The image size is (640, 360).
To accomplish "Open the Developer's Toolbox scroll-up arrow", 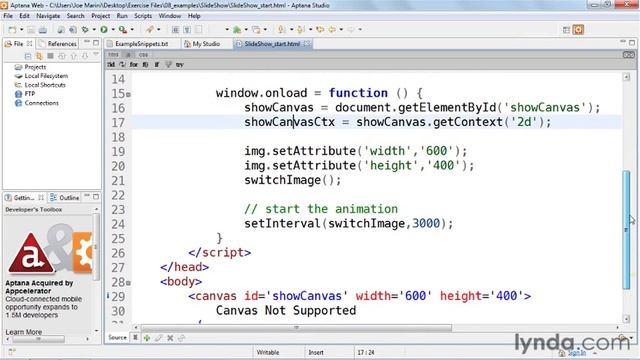I will [x=96, y=209].
